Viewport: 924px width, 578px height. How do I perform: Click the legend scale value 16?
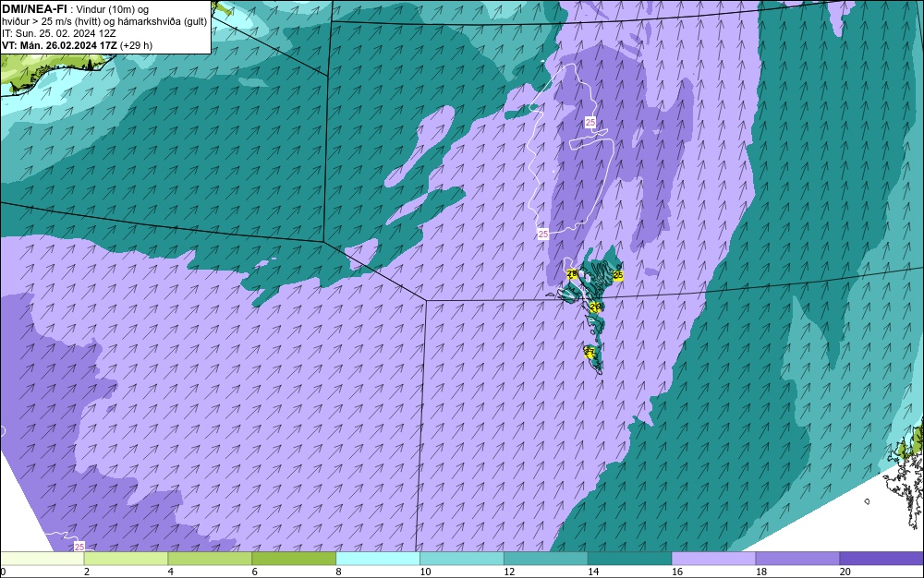coord(677,572)
